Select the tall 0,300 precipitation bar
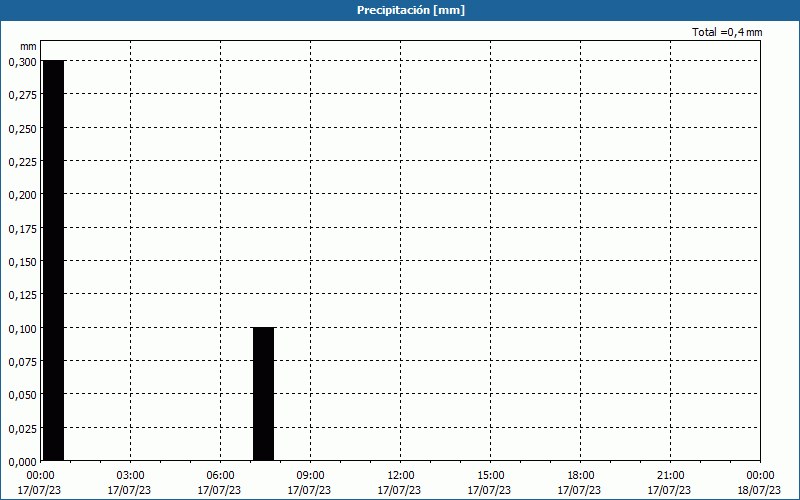 pos(54,260)
